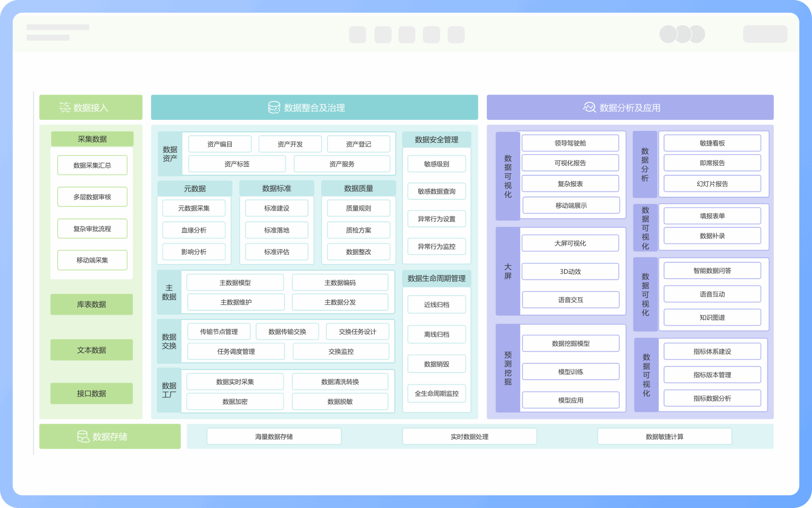The height and width of the screenshot is (508, 812).
Task: Click the first gray placeholder icon in top bar
Action: [x=357, y=34]
